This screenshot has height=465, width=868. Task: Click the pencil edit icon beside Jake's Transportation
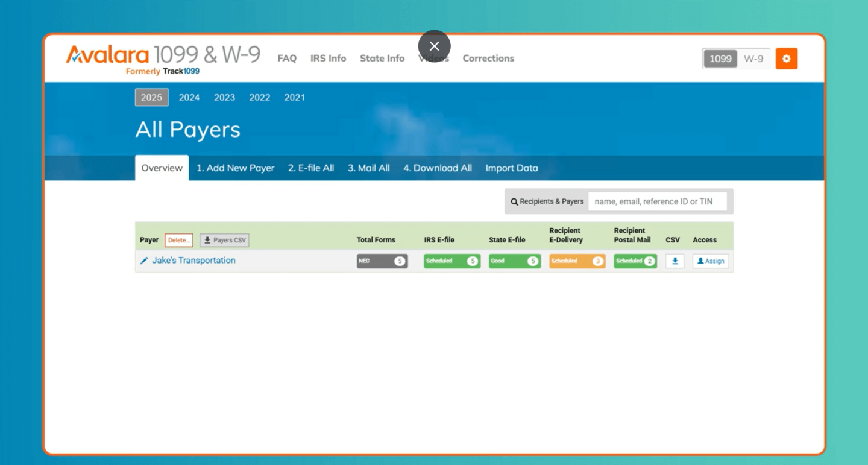144,261
